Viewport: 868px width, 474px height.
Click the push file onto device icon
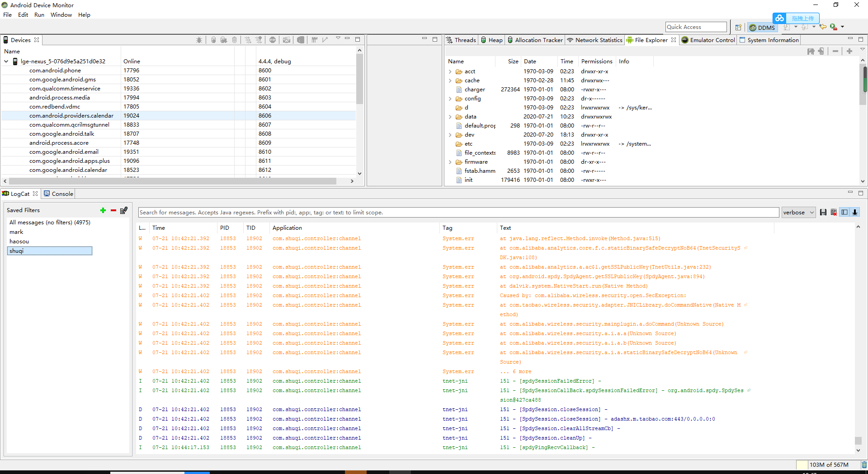point(821,51)
